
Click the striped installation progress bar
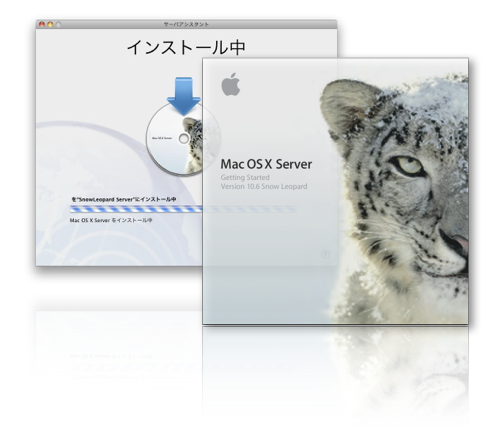click(183, 209)
